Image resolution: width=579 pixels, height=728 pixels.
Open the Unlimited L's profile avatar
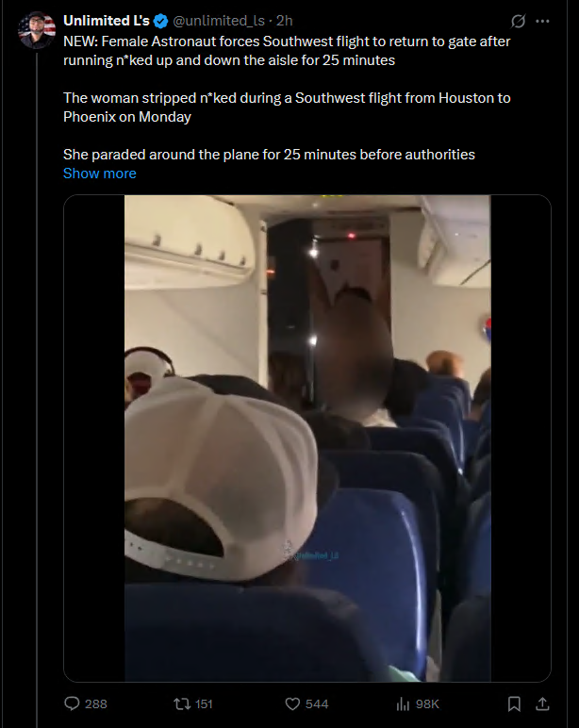(37, 30)
